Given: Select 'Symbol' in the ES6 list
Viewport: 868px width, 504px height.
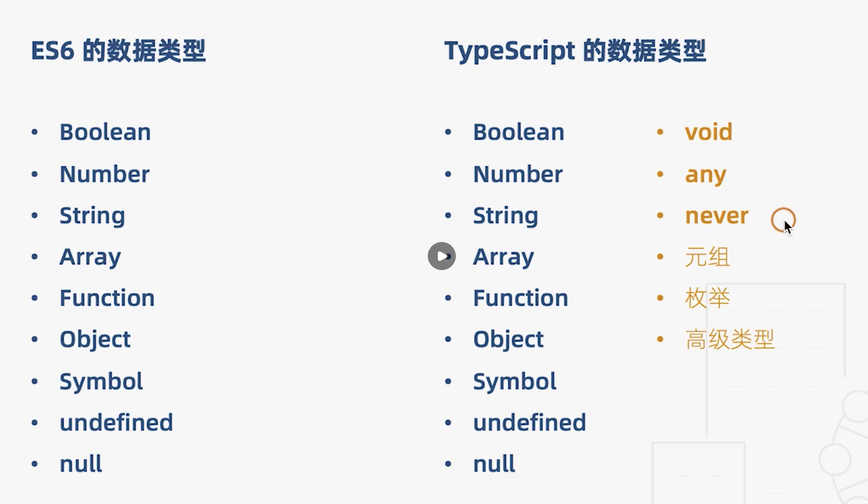Looking at the screenshot, I should pos(101,382).
